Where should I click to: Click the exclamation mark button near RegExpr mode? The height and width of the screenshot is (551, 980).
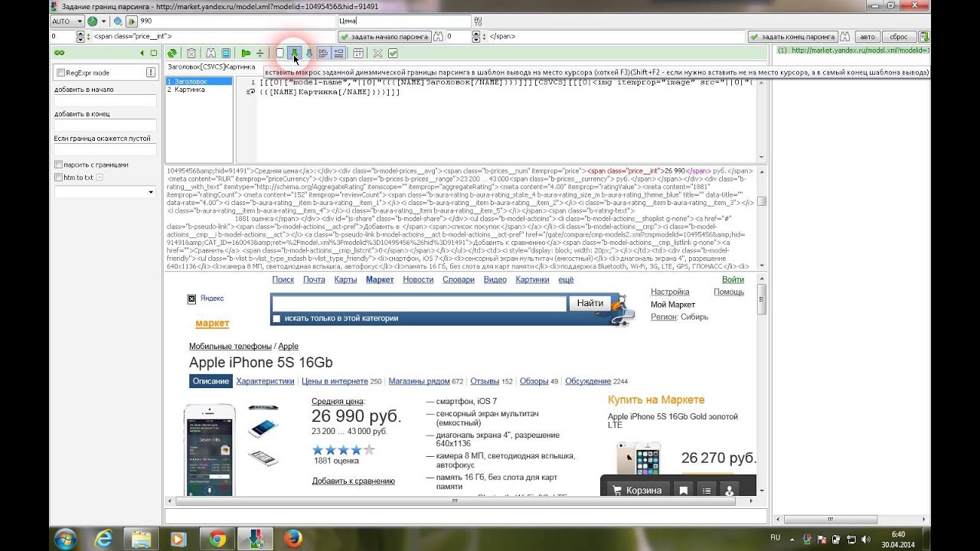coord(151,73)
